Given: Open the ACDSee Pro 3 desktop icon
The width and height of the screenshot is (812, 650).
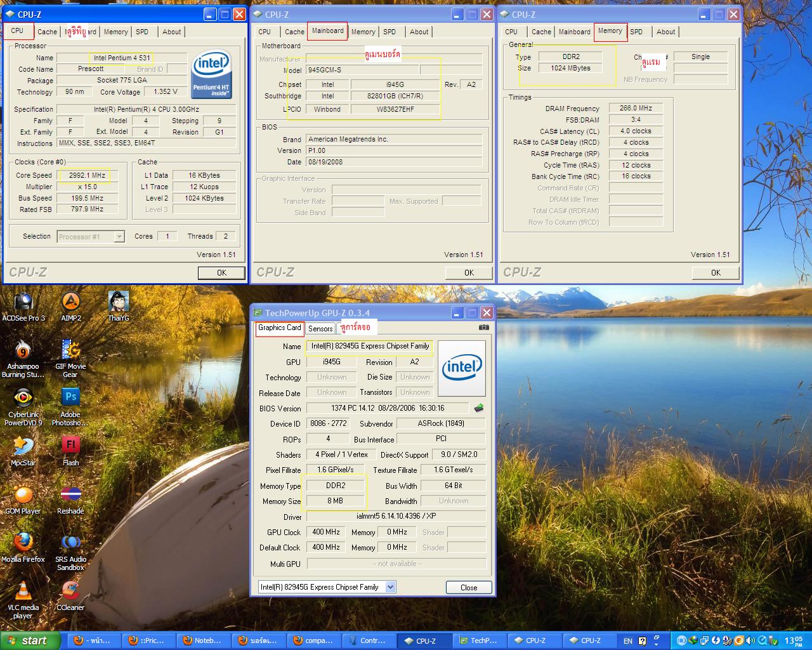Looking at the screenshot, I should [x=23, y=307].
